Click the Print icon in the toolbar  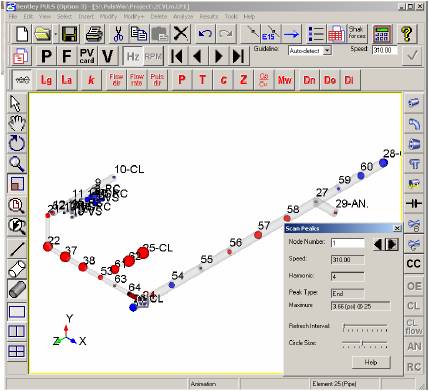(x=94, y=34)
